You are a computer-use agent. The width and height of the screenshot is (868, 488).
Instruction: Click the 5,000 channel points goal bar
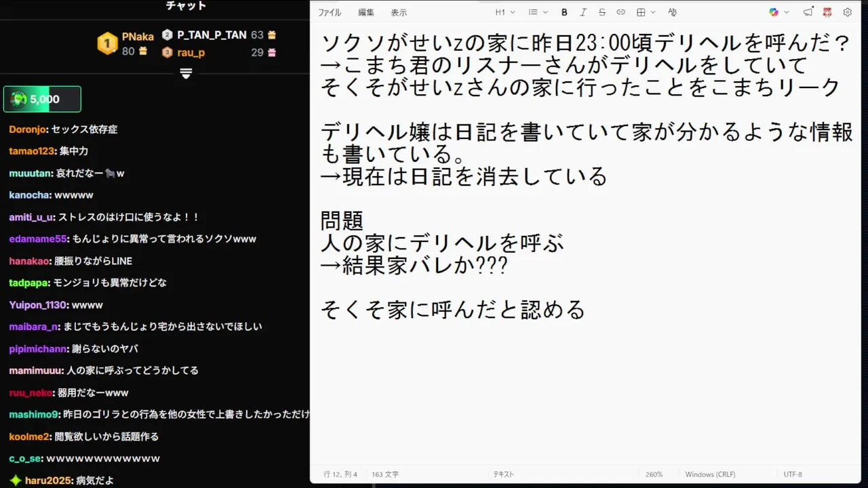[42, 99]
